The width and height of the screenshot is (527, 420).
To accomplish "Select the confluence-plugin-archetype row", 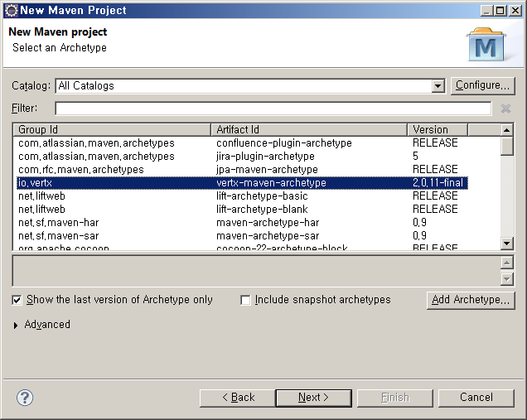I will 240,143.
